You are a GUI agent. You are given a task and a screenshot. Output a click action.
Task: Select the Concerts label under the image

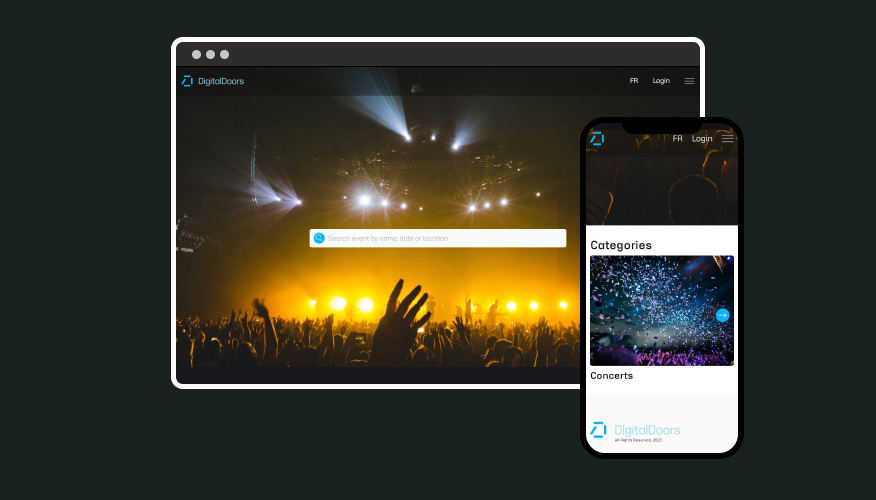(611, 376)
